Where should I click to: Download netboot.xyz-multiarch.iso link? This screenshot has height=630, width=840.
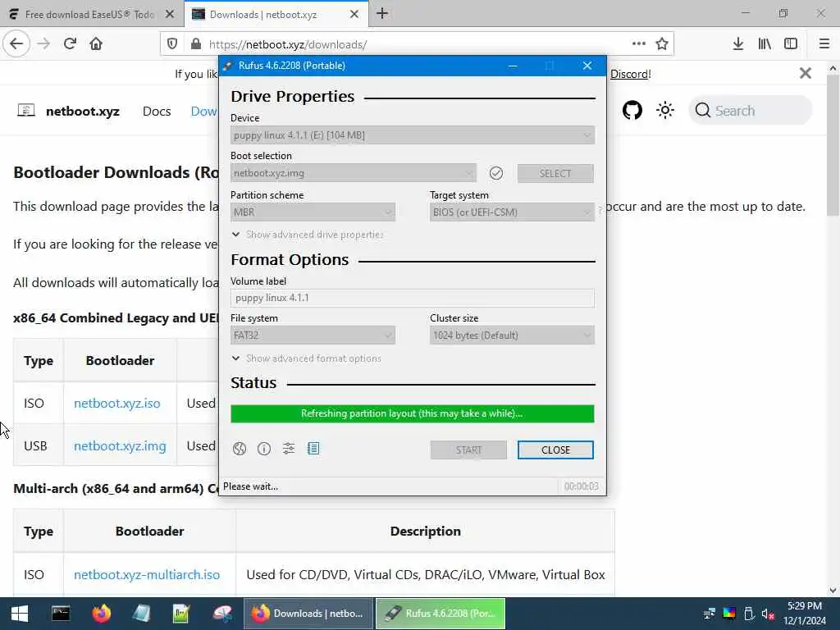[x=147, y=575]
